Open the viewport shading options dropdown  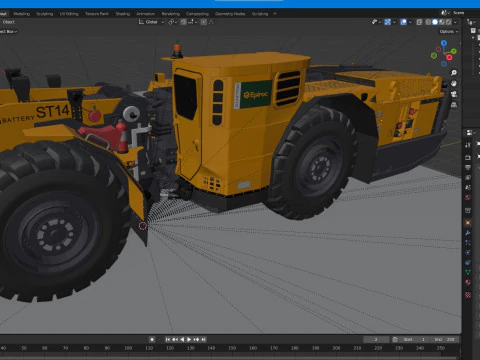[x=455, y=22]
